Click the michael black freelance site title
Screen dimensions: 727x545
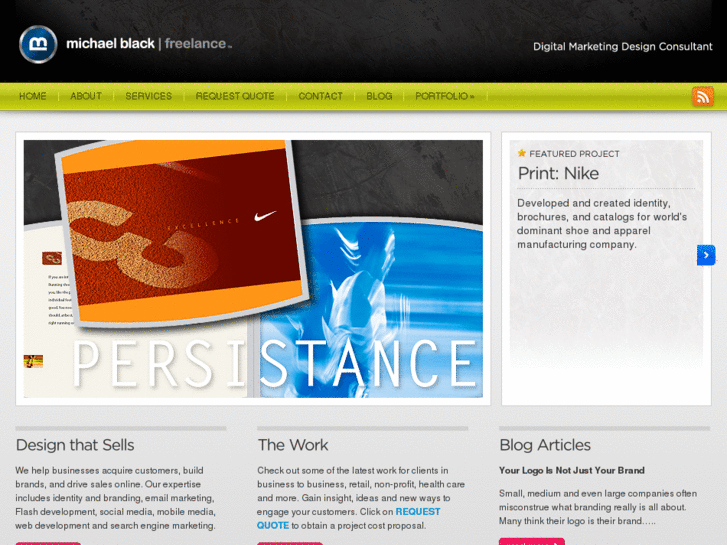(149, 44)
